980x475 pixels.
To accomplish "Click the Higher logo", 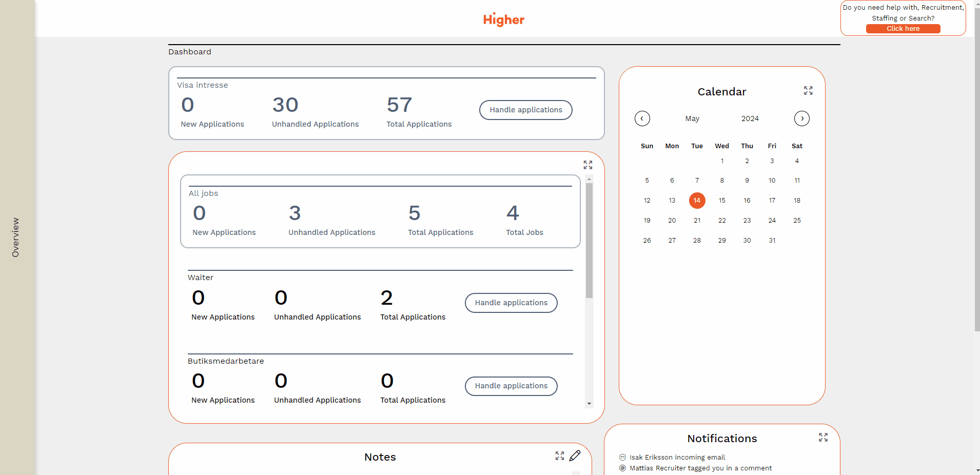I will point(503,19).
